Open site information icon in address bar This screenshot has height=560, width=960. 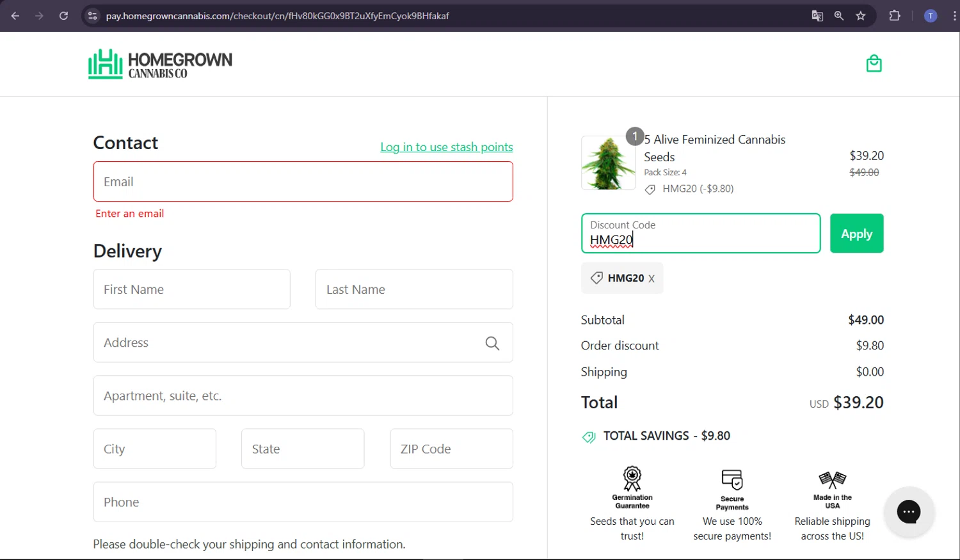[93, 16]
